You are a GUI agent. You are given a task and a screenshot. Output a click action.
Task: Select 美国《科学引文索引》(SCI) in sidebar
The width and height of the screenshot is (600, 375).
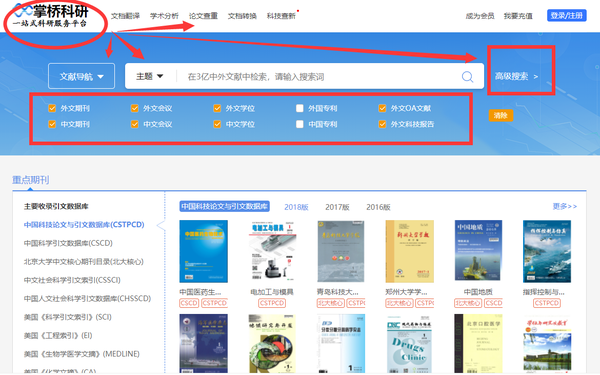click(68, 317)
